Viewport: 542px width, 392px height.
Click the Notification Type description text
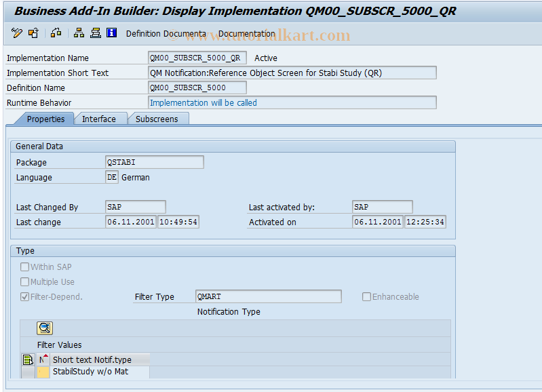[229, 311]
